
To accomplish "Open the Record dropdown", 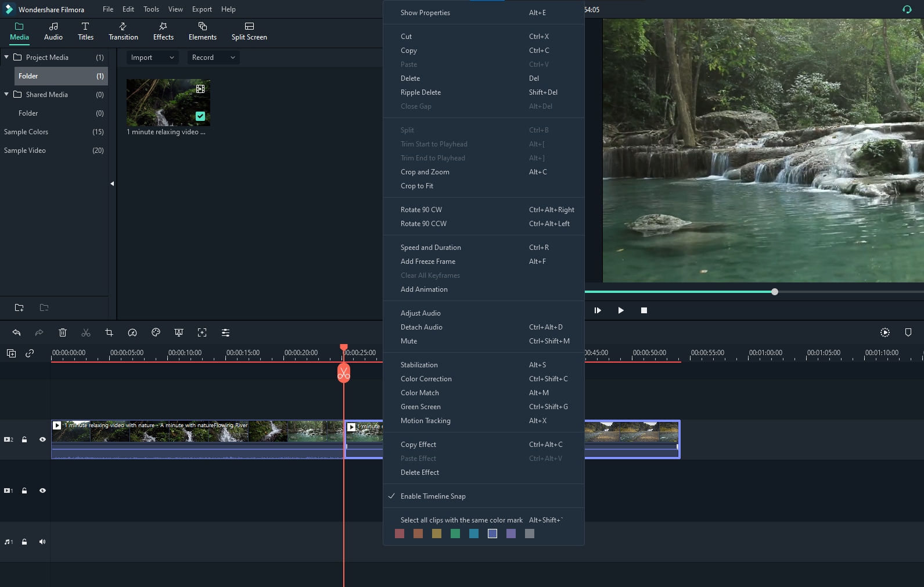I will coord(213,58).
